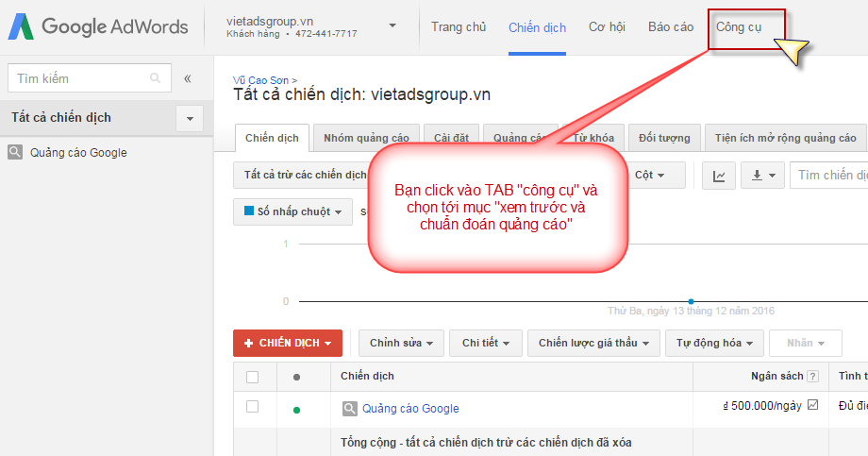Open Chiến lược giá thầu dropdown
The height and width of the screenshot is (456, 868).
tap(593, 343)
